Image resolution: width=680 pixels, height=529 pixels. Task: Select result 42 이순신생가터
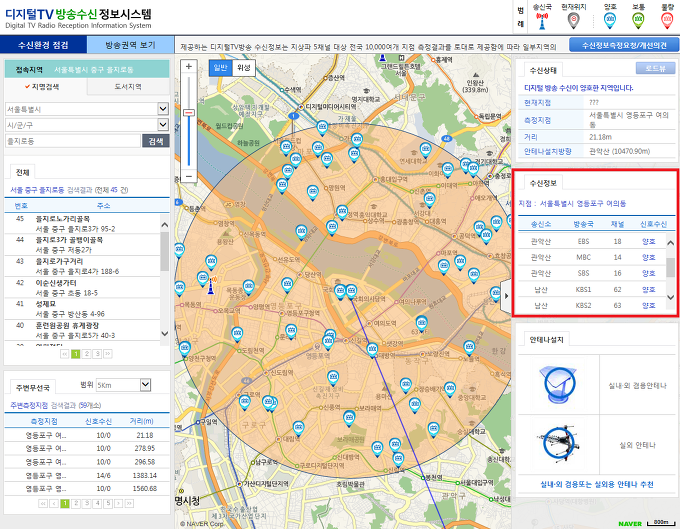click(x=82, y=287)
